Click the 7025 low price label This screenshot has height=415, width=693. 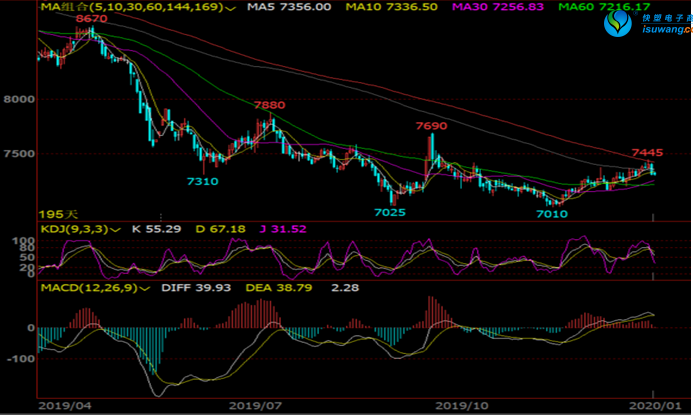pyautogui.click(x=390, y=212)
